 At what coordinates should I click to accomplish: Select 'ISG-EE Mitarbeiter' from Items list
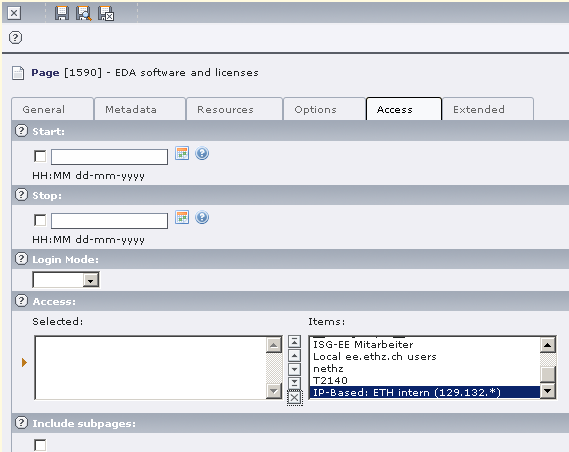(x=363, y=344)
